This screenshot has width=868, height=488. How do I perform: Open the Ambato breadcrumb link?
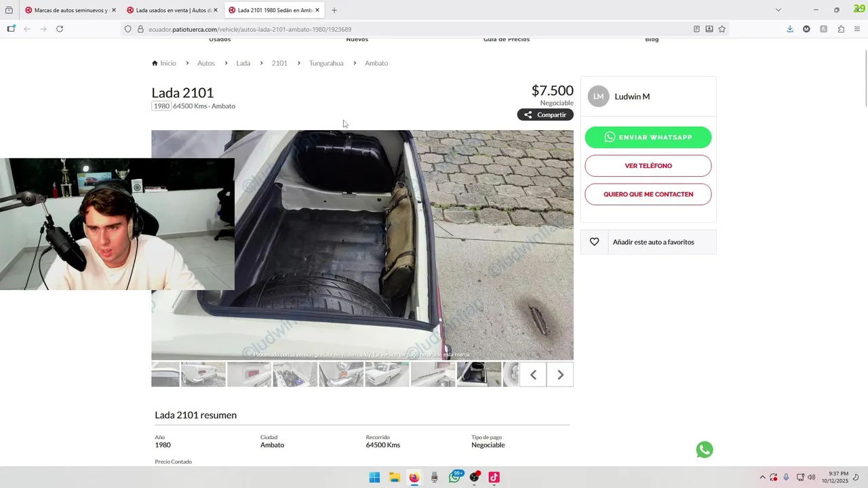(376, 63)
